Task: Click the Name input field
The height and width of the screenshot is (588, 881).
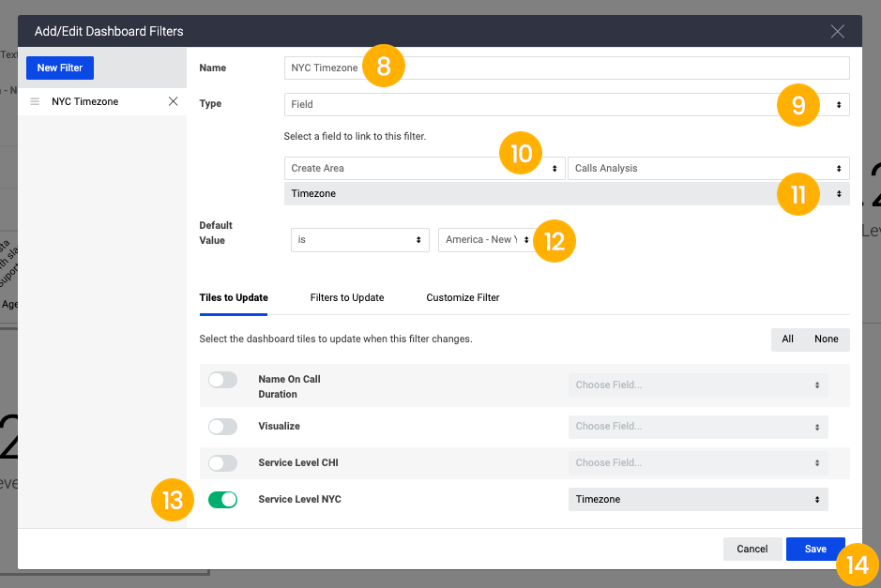Action: (x=567, y=68)
